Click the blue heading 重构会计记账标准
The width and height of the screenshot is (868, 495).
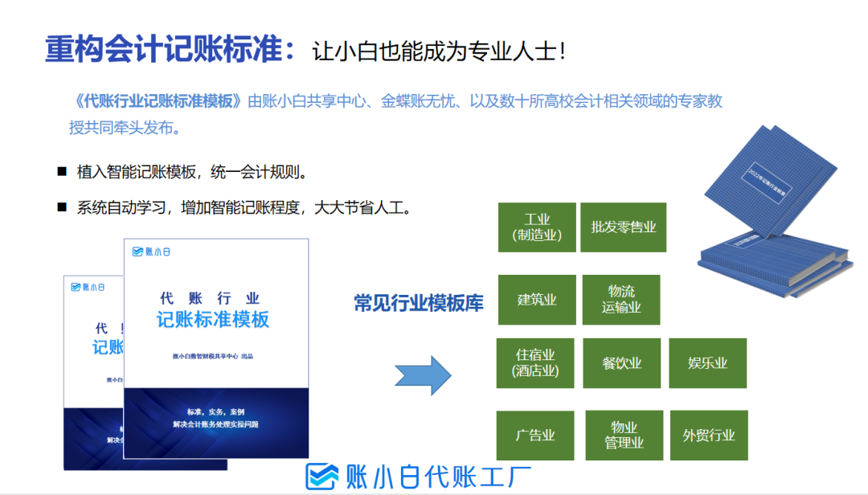pos(170,49)
